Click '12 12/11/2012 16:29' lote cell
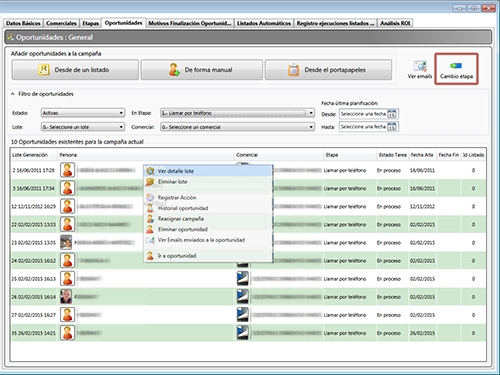Viewport: 500px width, 375px height. coord(33,206)
